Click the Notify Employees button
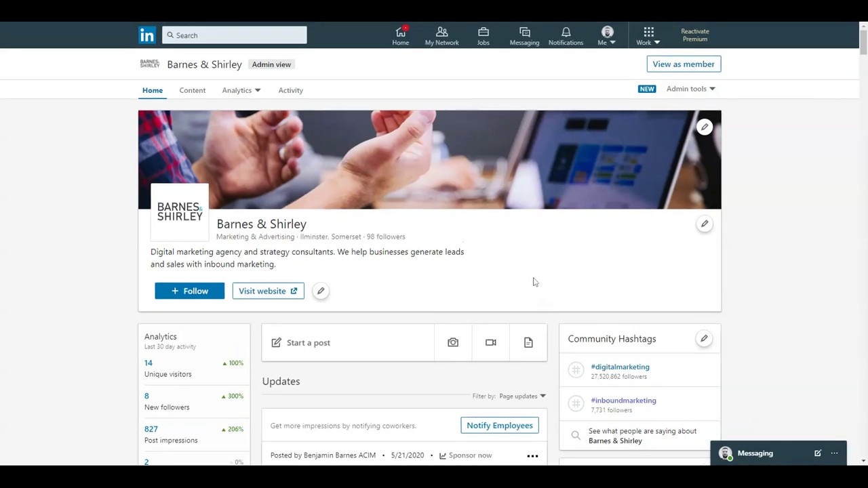This screenshot has height=488, width=868. [500, 425]
